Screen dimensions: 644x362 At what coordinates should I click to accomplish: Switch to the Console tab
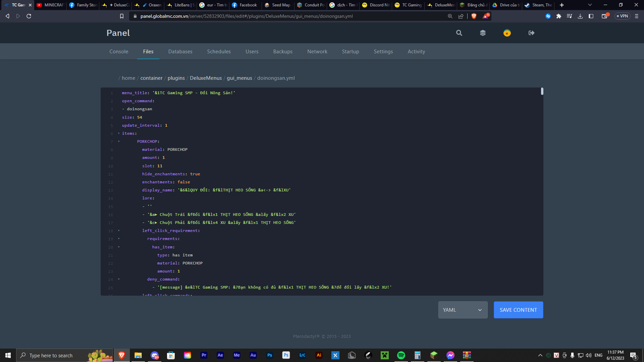point(119,52)
